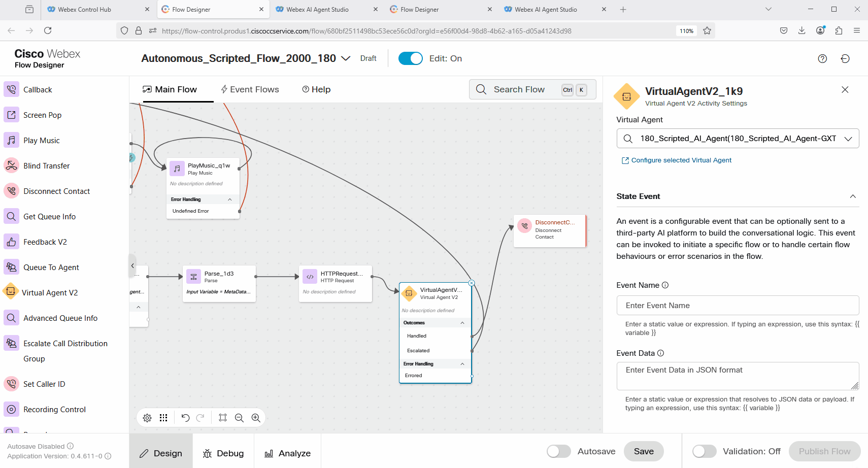
Task: Open the Virtual Agent selection dropdown
Action: (848, 139)
